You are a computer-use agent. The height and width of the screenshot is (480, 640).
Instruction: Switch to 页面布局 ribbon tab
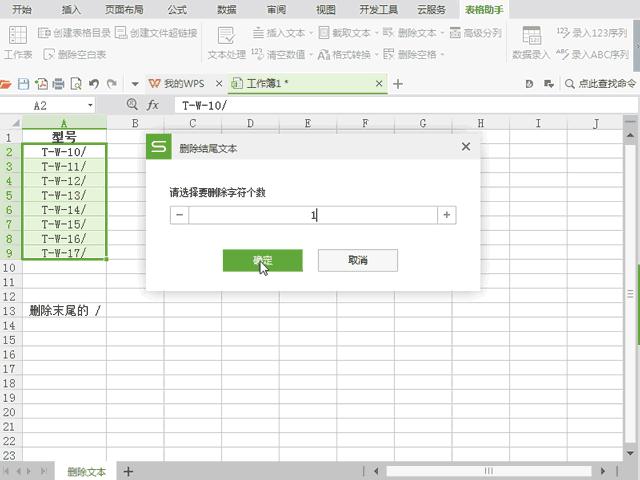click(124, 9)
